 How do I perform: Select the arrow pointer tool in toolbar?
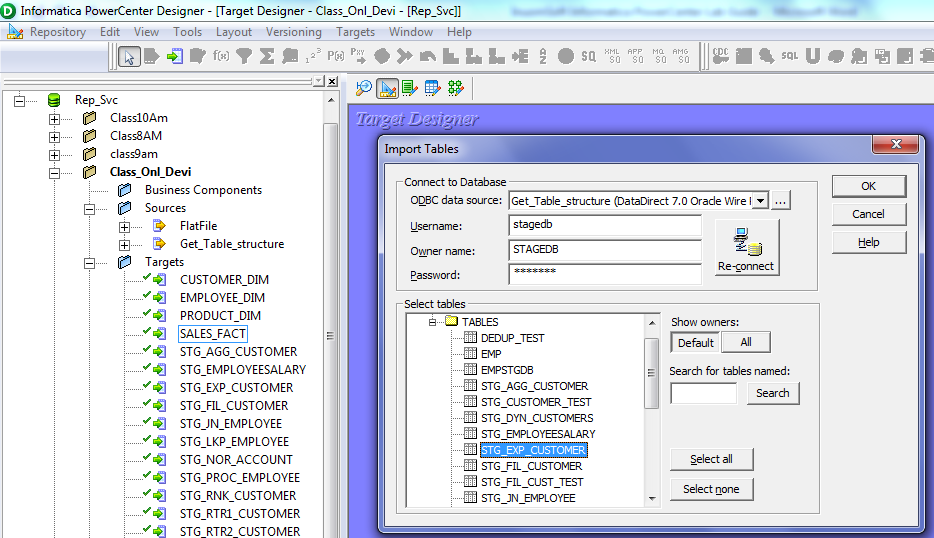click(x=129, y=57)
